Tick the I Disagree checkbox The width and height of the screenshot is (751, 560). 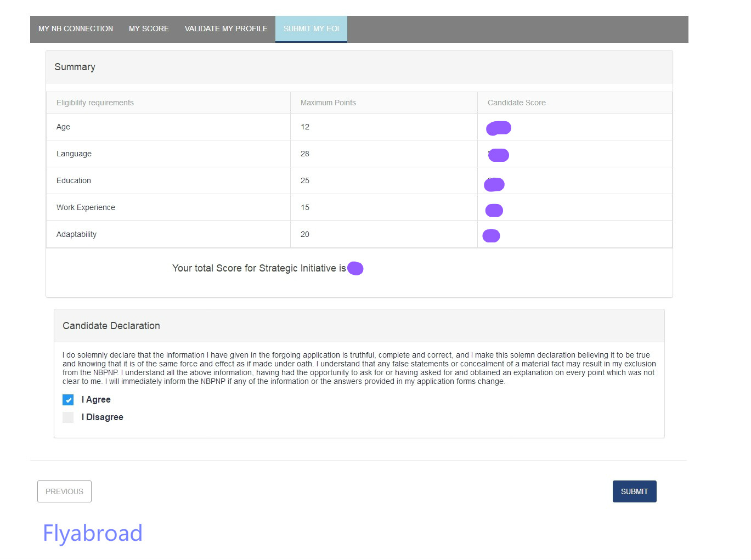coord(68,417)
